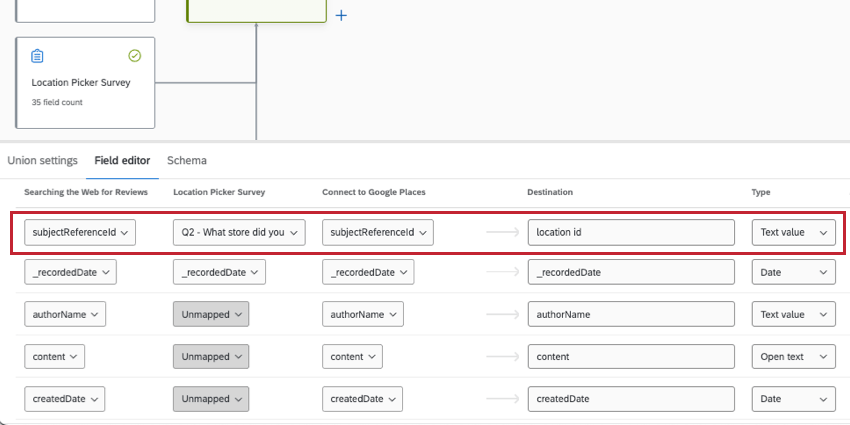Click the location id destination field

(630, 232)
